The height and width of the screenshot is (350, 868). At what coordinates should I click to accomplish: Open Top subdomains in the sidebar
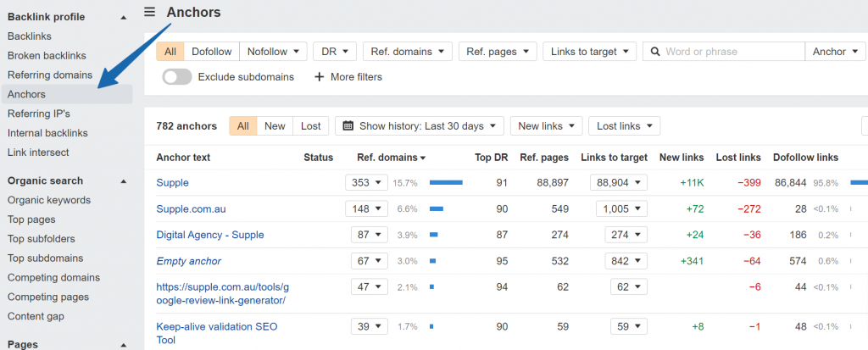46,258
